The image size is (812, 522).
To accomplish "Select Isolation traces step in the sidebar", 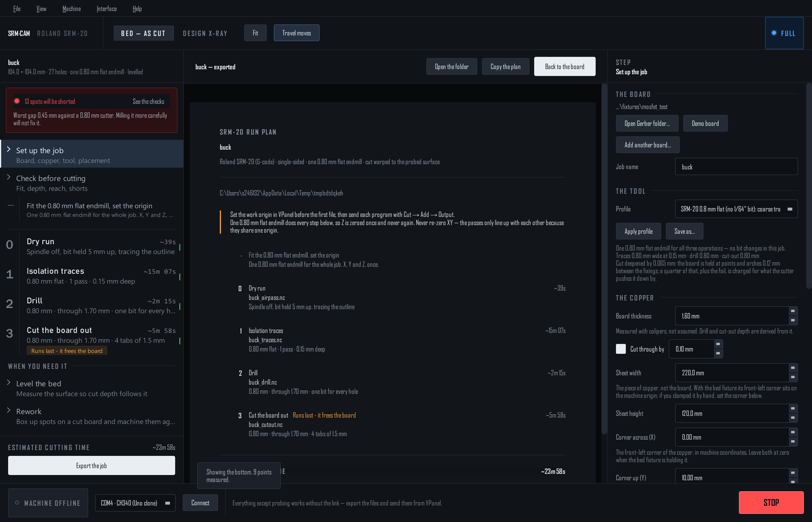I will (92, 276).
